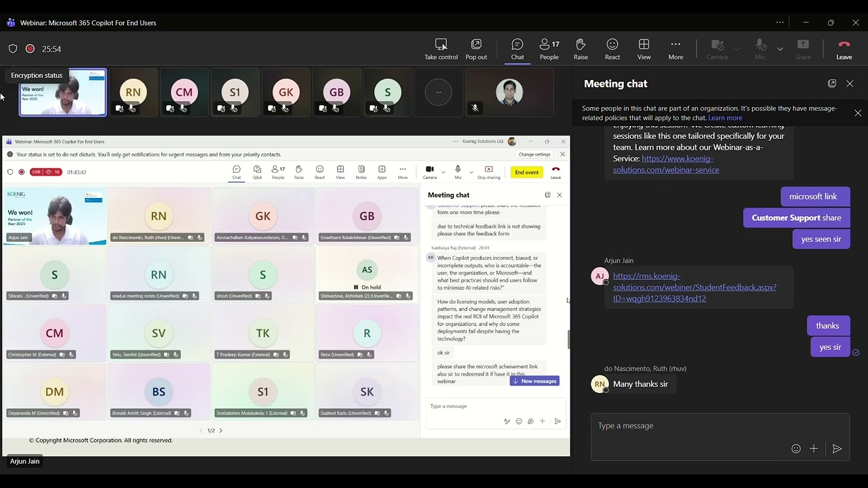Click the shield Encryption status icon
Viewport: 868px width, 488px height.
pyautogui.click(x=13, y=49)
